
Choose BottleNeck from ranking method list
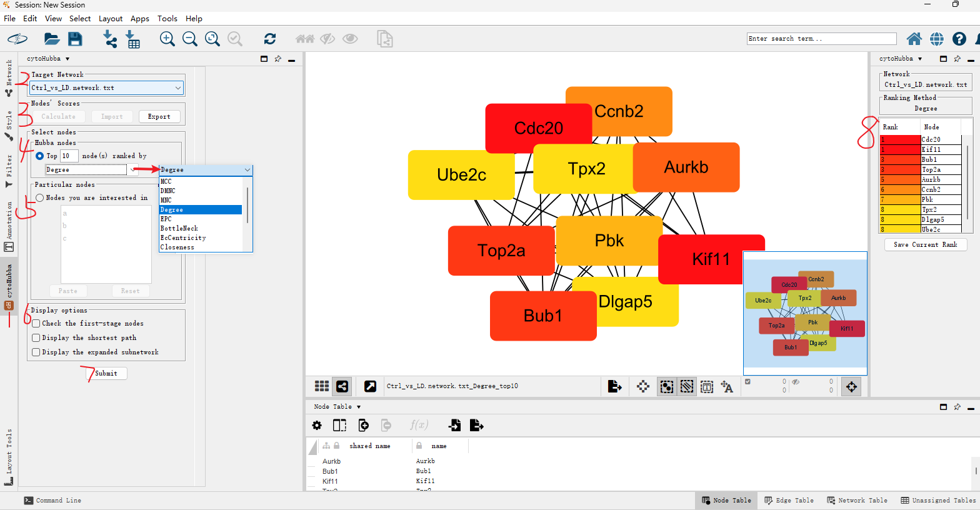coord(179,229)
